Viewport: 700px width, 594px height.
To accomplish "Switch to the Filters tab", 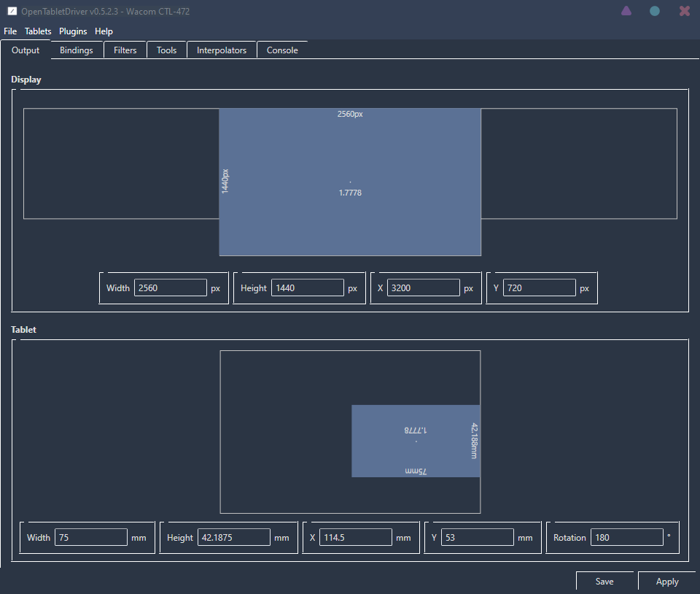I will [125, 50].
